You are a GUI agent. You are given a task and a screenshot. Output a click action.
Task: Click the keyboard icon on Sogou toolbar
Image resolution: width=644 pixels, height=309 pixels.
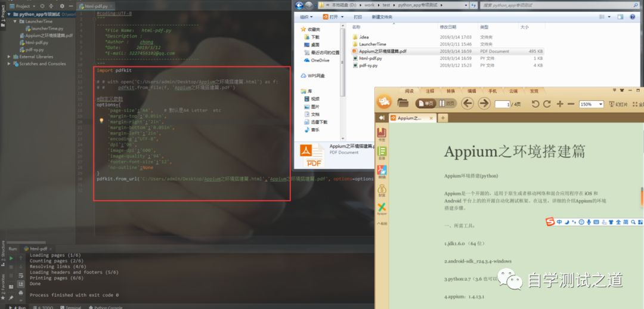pyautogui.click(x=596, y=223)
